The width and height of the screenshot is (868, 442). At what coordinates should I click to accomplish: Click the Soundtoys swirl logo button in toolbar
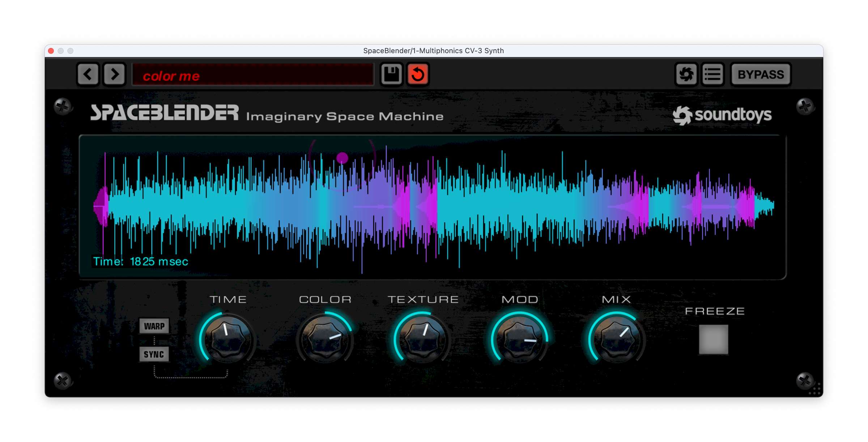tap(686, 74)
